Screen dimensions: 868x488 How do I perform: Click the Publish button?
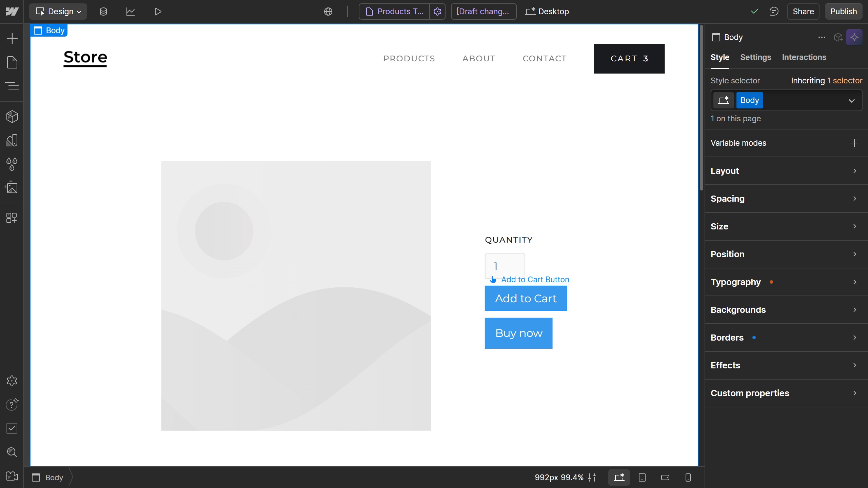[x=843, y=11]
